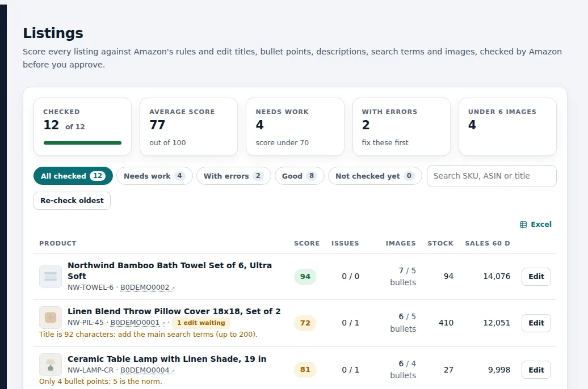Click Linen Blend Throw Pillow Cover title
This screenshot has width=588, height=389.
tap(174, 311)
